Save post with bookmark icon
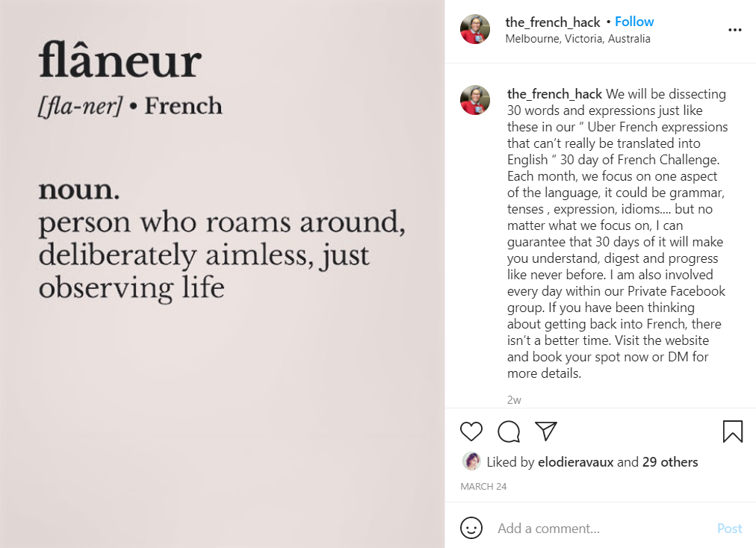This screenshot has width=756, height=548. click(x=732, y=432)
